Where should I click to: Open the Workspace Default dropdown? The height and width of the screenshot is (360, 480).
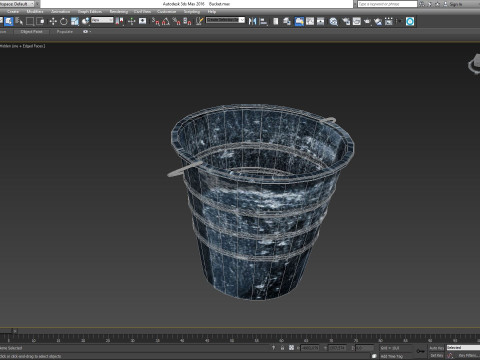17,4
